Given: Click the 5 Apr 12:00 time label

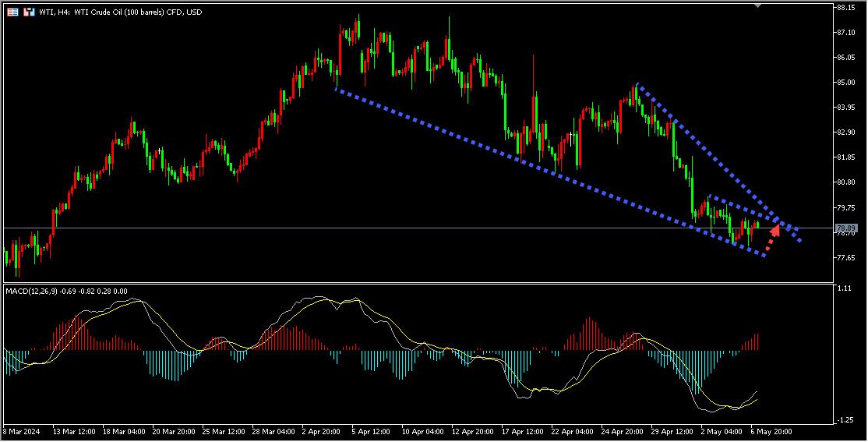Looking at the screenshot, I should pos(371,430).
